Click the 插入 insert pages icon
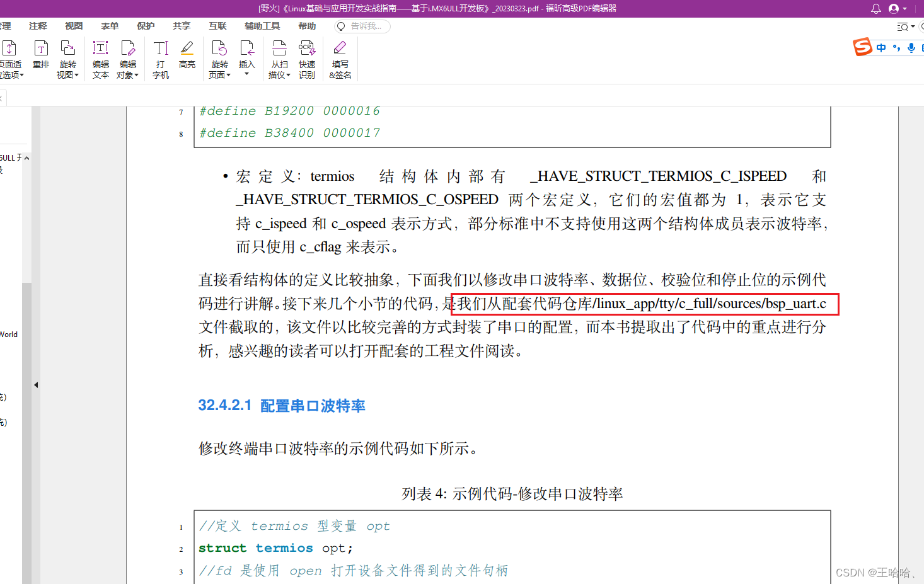Viewport: 924px width, 584px height. pos(247,49)
